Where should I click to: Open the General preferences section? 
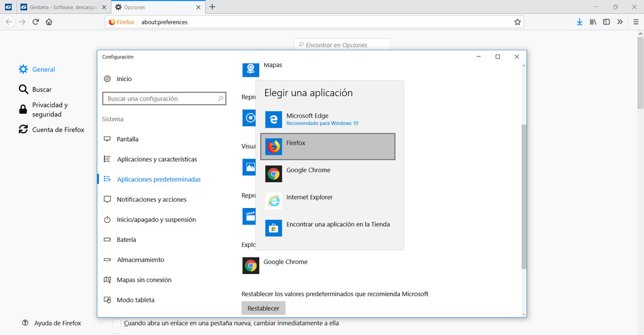(x=37, y=69)
